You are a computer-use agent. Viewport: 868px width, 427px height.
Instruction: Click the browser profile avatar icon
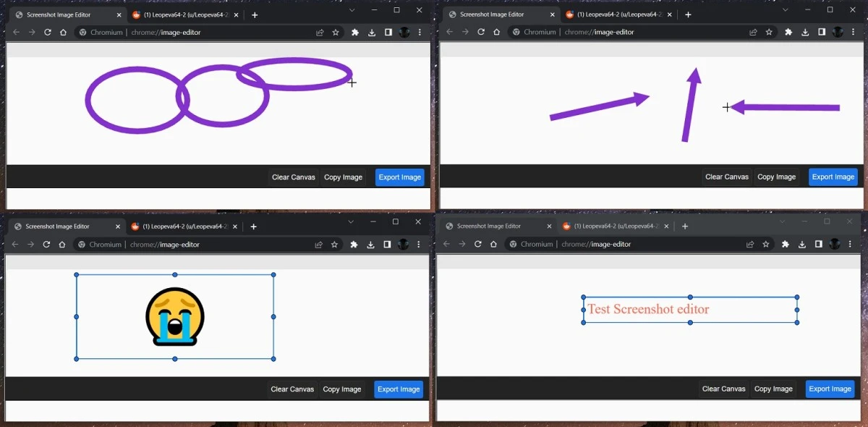(x=405, y=32)
